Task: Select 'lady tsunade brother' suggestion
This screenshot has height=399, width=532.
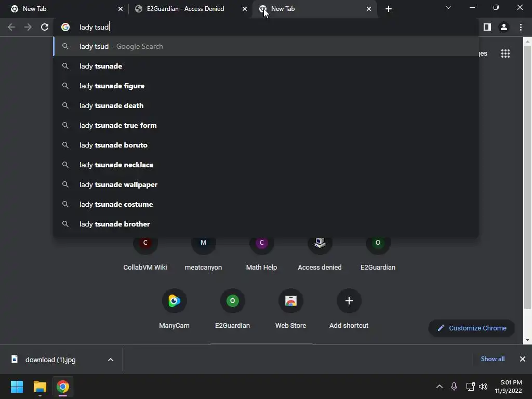Action: coord(266,224)
